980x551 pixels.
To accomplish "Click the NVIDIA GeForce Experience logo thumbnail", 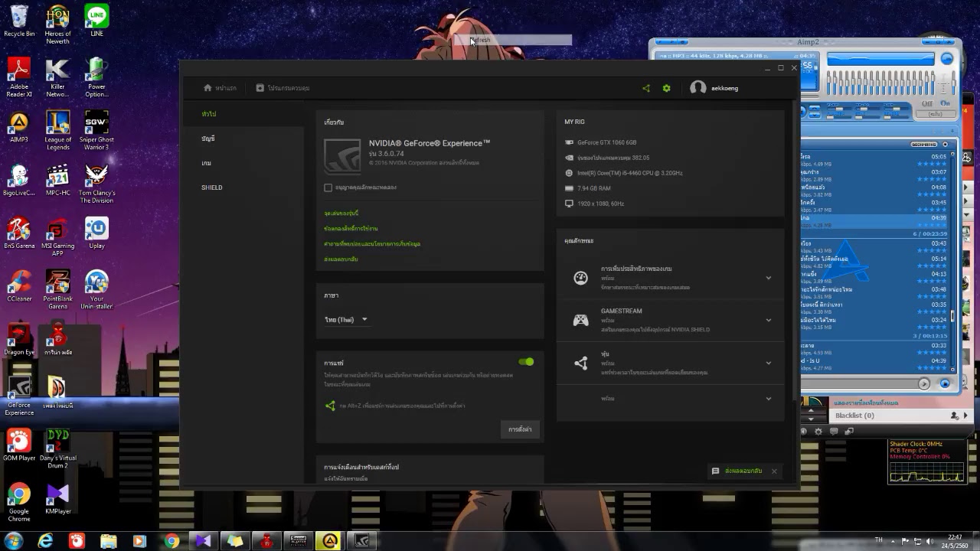I will pos(342,156).
